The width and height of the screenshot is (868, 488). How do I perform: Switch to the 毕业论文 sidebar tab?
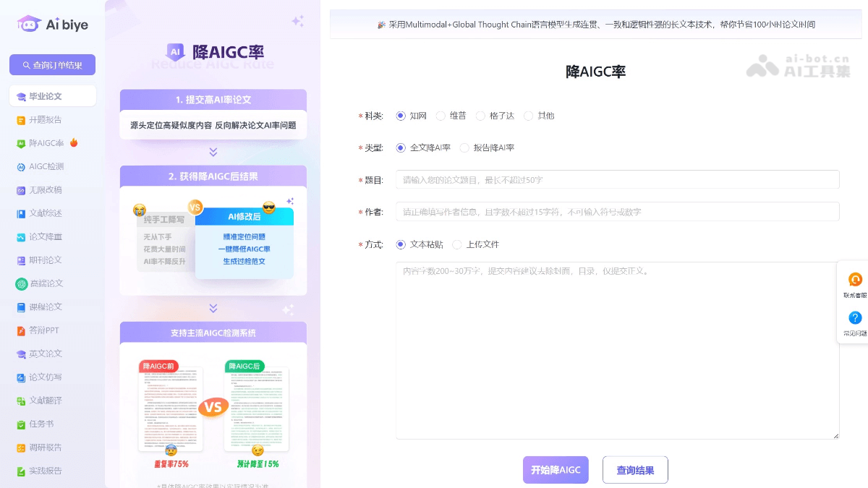point(46,95)
